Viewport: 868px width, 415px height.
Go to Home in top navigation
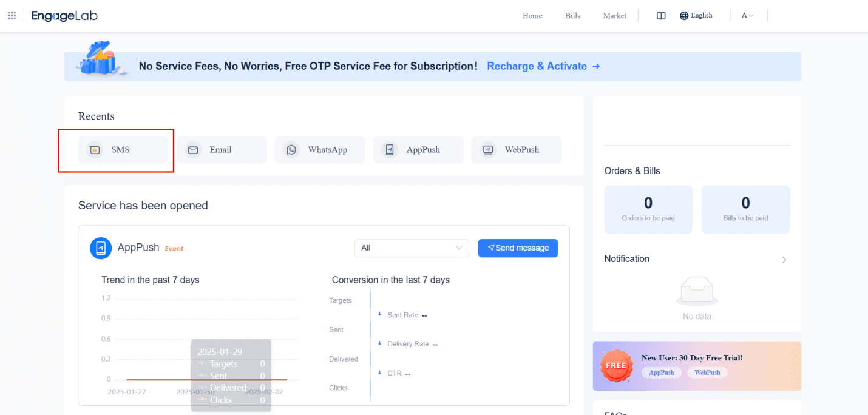click(x=532, y=16)
